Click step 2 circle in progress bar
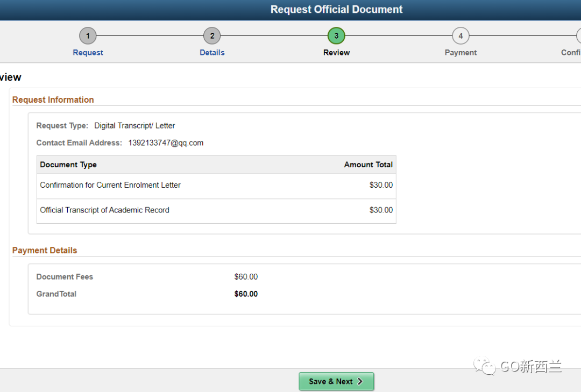Image resolution: width=581 pixels, height=392 pixels. (212, 36)
